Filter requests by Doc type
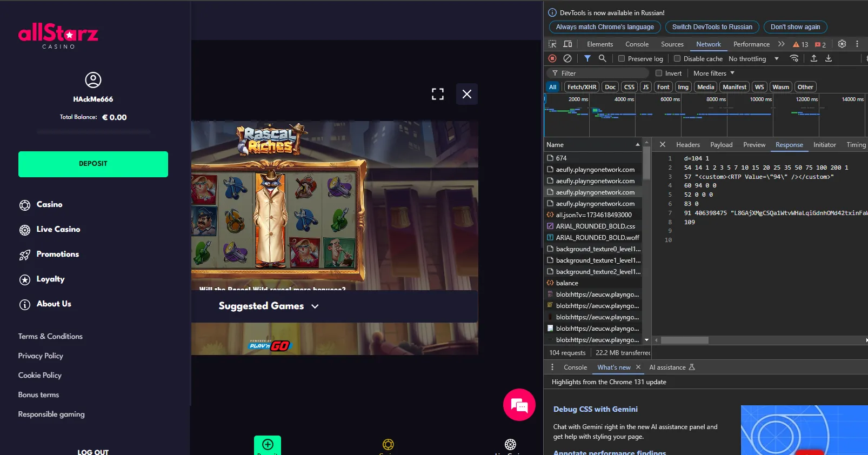The width and height of the screenshot is (868, 455). click(x=610, y=87)
